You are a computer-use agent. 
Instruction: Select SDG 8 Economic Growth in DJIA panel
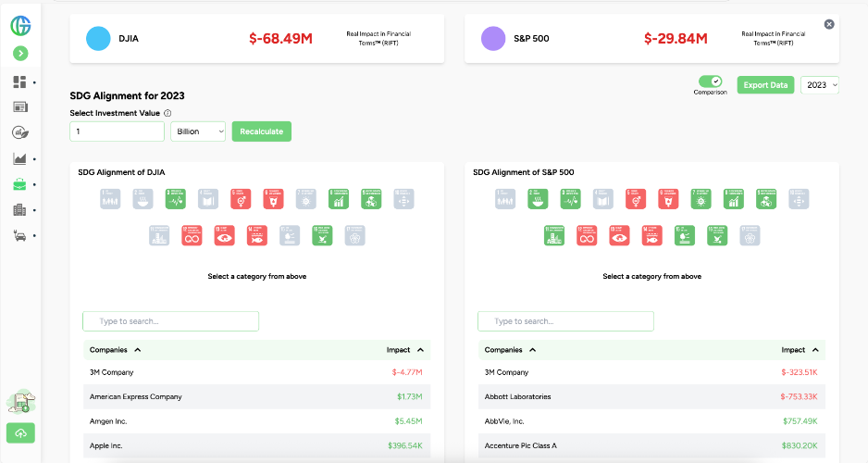339,199
